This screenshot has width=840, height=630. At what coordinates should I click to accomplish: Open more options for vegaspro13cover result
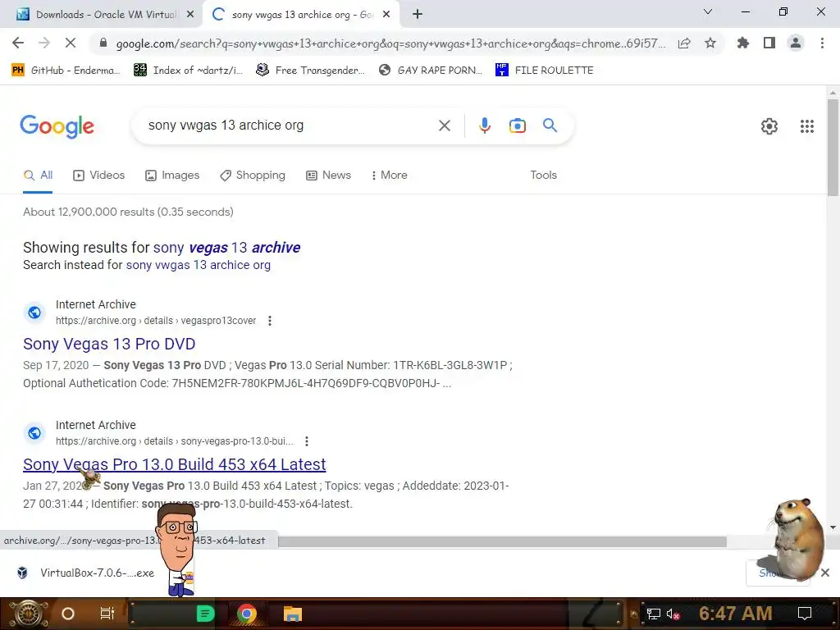click(x=269, y=321)
